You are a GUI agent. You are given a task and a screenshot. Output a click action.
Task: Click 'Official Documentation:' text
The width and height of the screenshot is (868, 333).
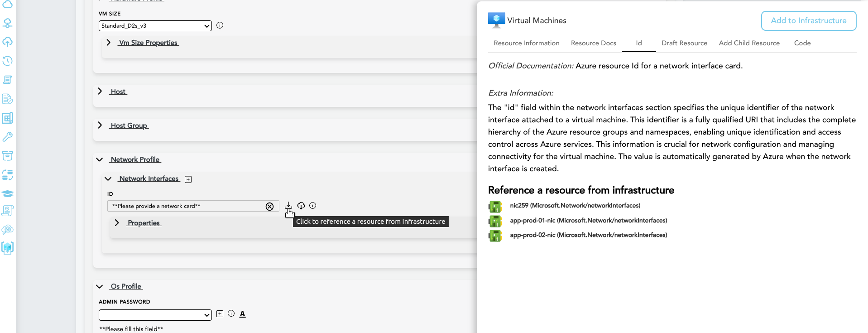coord(531,66)
